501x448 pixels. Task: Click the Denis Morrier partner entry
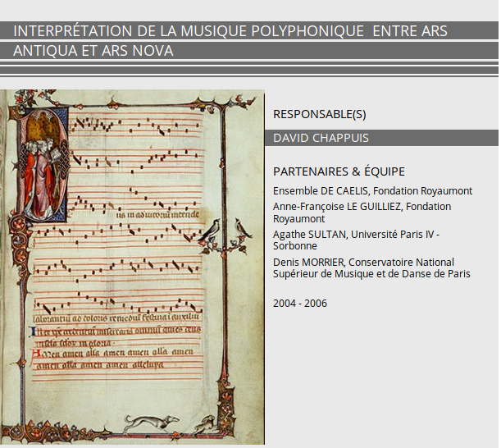[x=371, y=267]
